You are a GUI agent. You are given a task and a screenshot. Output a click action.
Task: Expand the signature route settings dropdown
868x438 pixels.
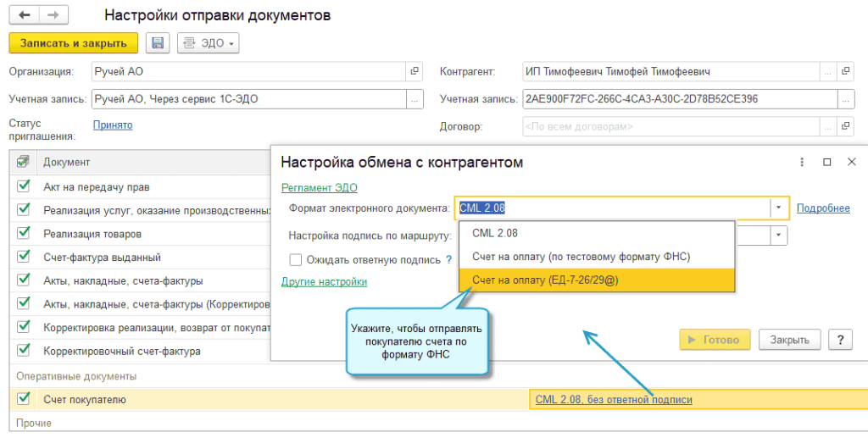point(777,235)
